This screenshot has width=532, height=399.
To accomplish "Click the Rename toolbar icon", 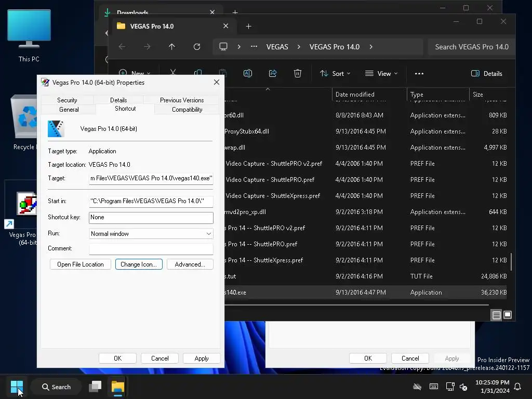I will click(x=248, y=73).
